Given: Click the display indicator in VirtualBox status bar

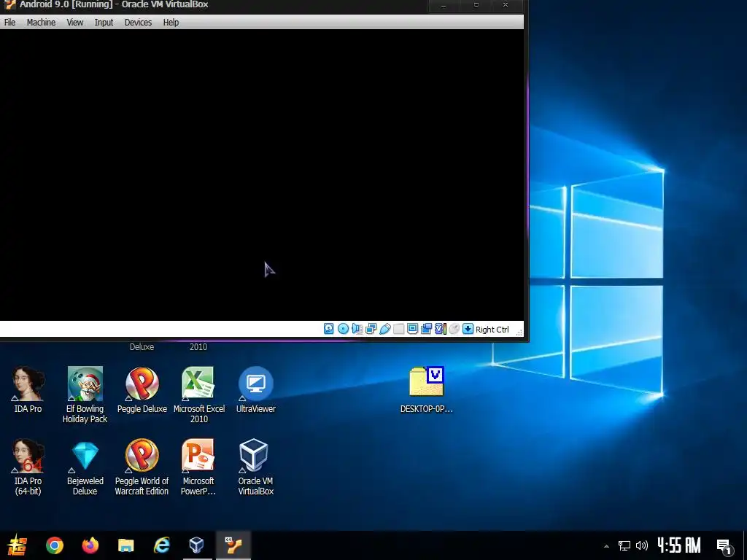Looking at the screenshot, I should point(413,329).
